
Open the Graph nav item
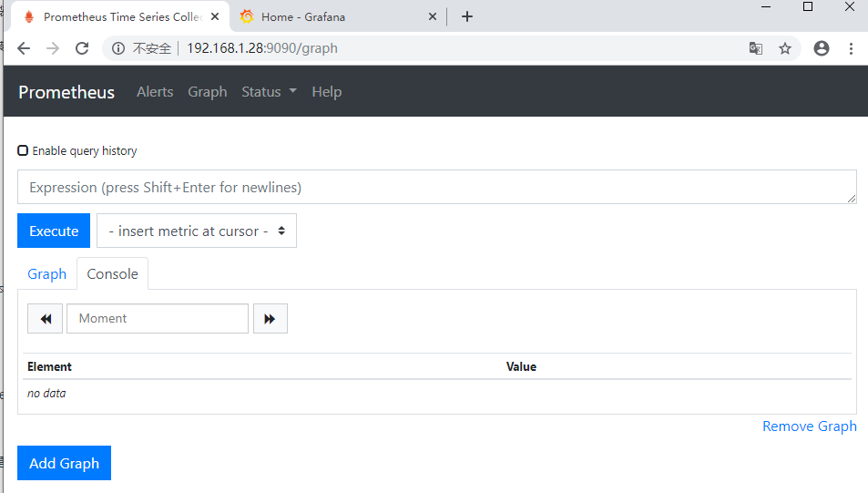(x=208, y=92)
